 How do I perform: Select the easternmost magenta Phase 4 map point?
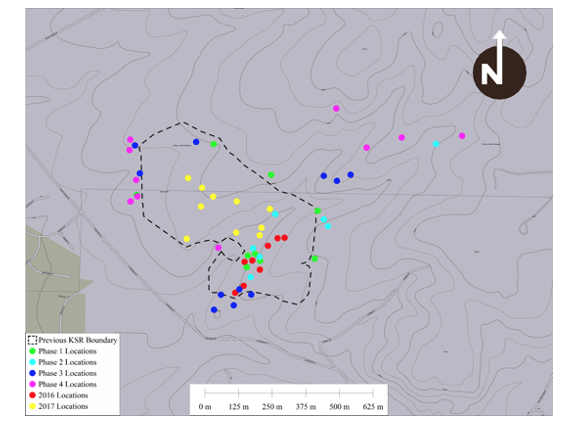pyautogui.click(x=462, y=136)
